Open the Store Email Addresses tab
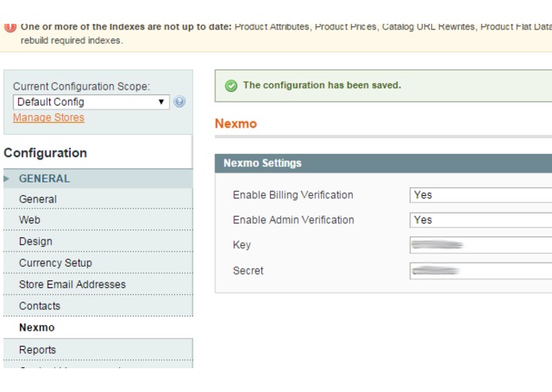The height and width of the screenshot is (392, 552). click(98, 284)
